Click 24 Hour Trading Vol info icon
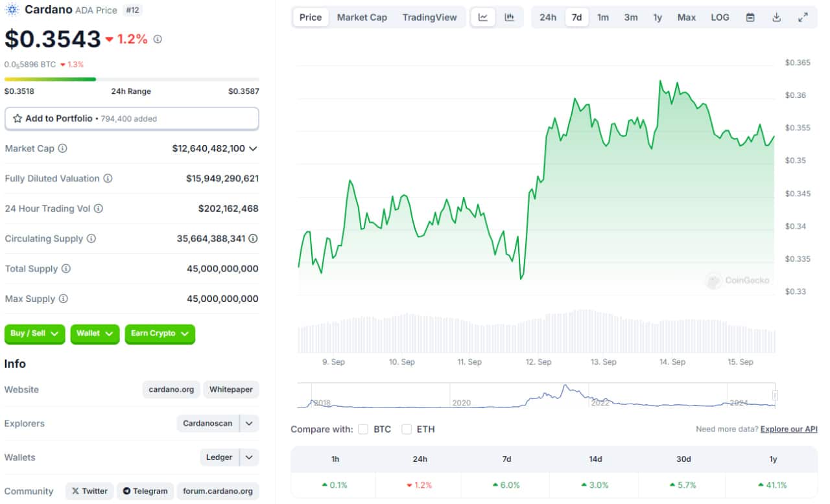The height and width of the screenshot is (504, 830). click(x=99, y=209)
